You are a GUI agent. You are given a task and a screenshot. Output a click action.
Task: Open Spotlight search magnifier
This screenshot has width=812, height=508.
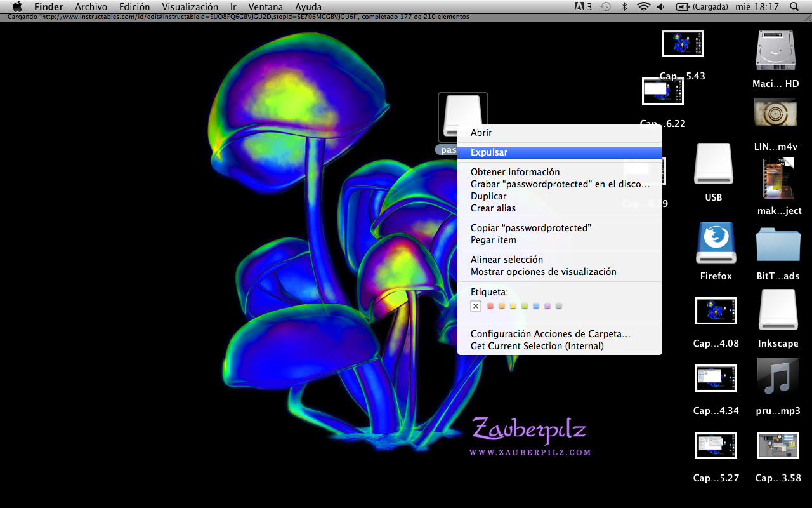[795, 6]
